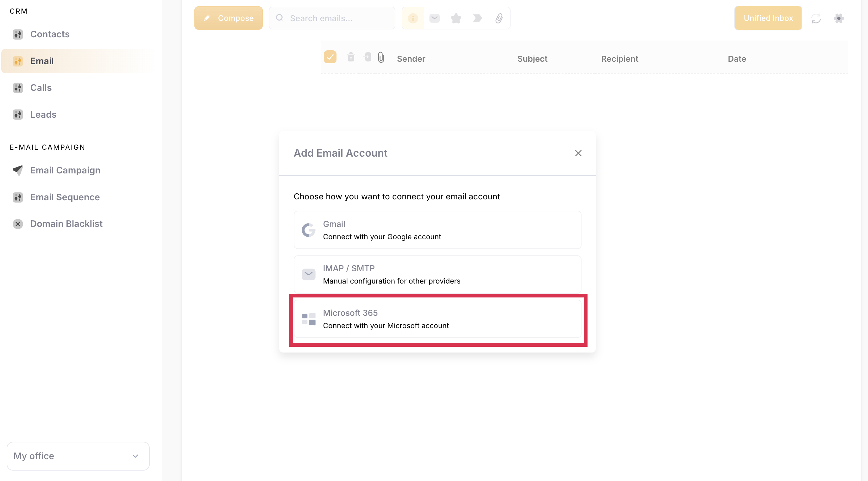Click the move-to-folder icon in header

pos(367,57)
